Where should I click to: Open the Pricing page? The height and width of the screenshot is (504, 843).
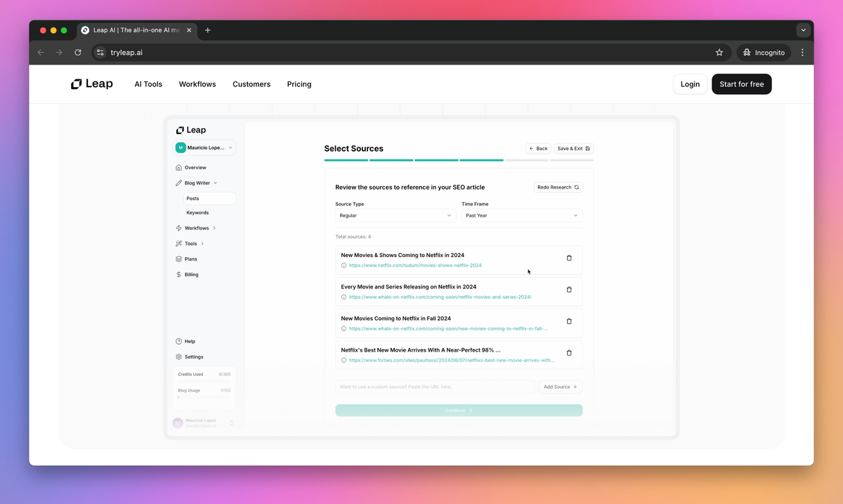[299, 84]
